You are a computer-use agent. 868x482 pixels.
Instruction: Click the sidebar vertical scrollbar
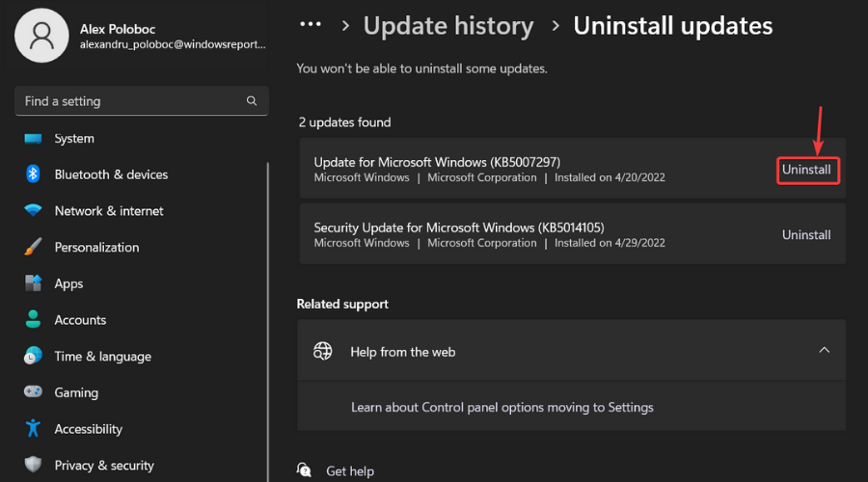tap(268, 321)
